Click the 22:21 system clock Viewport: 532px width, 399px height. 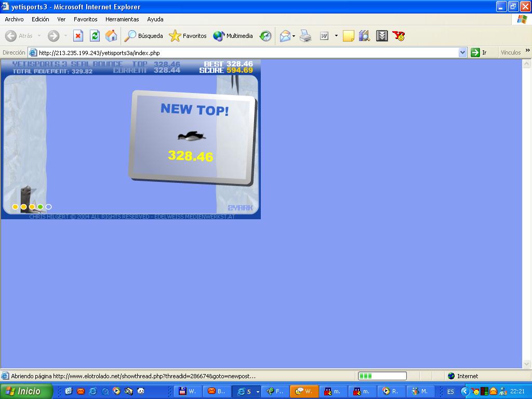tap(517, 392)
